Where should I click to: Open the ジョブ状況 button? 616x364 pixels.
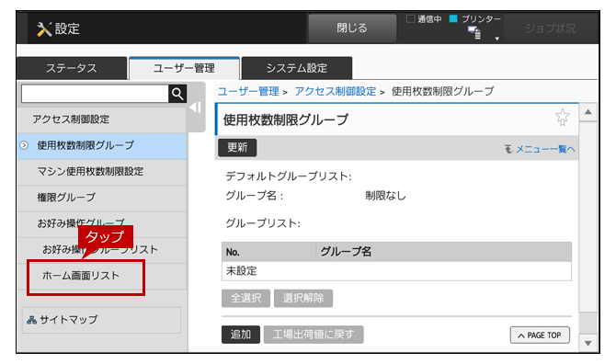(x=550, y=28)
